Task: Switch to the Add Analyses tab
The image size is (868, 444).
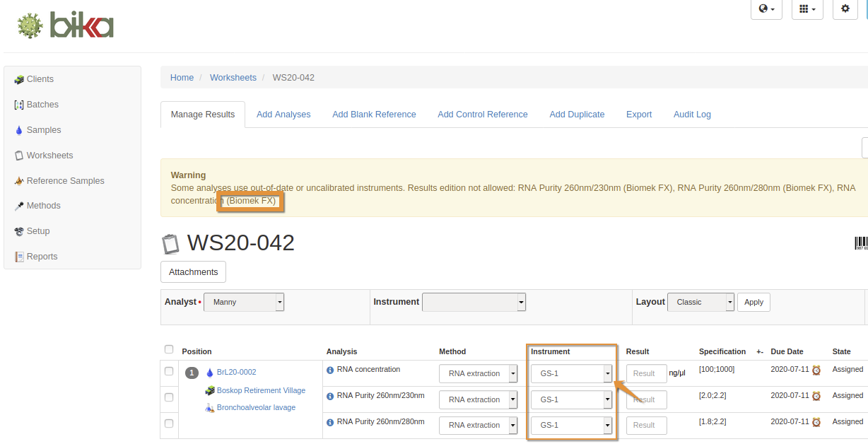Action: coord(283,115)
